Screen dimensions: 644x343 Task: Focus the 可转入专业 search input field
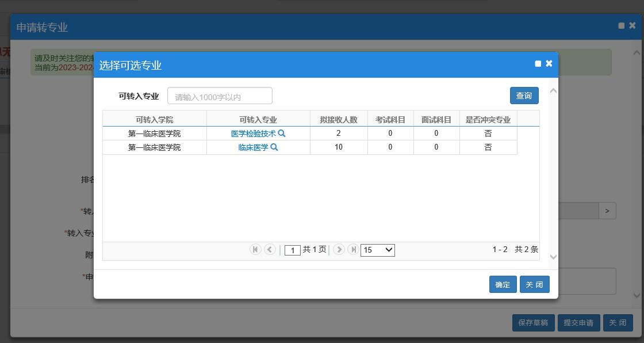point(220,96)
